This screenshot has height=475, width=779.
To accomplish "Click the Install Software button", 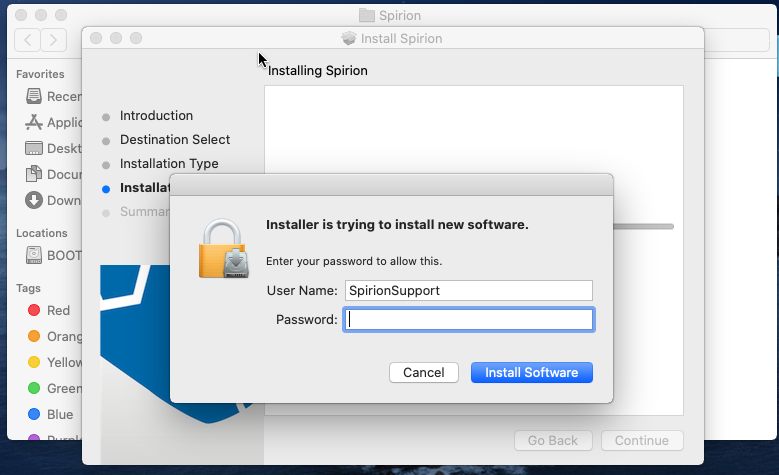I will (532, 373).
